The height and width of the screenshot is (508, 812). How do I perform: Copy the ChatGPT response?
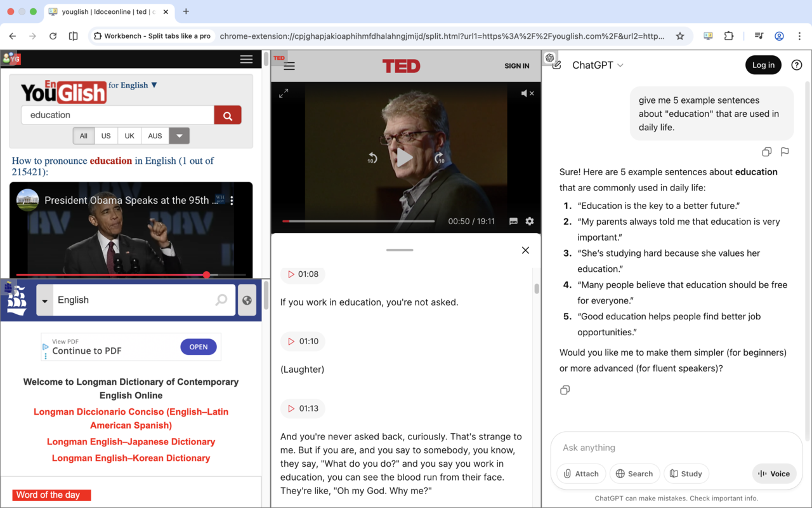[x=565, y=390]
